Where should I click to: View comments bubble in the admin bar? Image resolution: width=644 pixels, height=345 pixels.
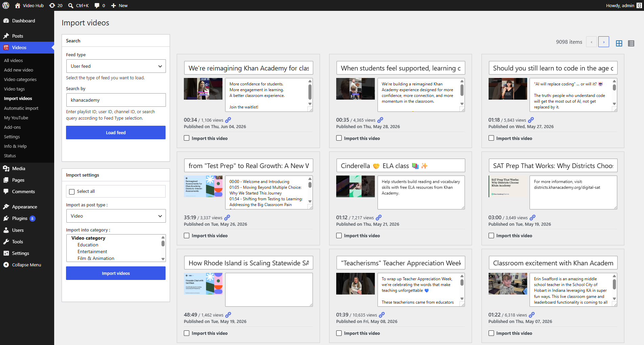pos(100,5)
